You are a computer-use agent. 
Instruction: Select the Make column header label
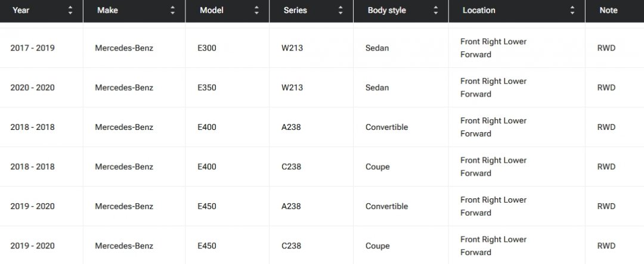pos(107,10)
